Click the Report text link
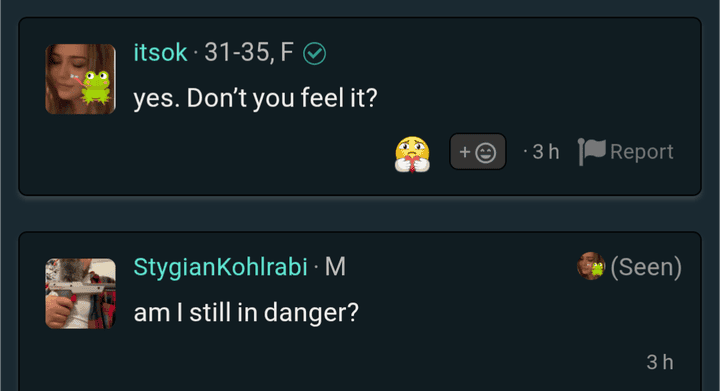720x391 pixels. (641, 151)
